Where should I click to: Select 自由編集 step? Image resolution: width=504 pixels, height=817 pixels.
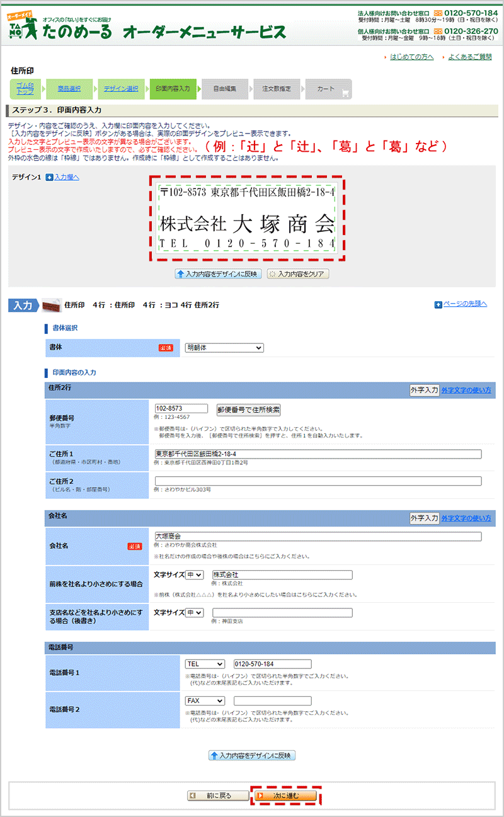point(224,89)
